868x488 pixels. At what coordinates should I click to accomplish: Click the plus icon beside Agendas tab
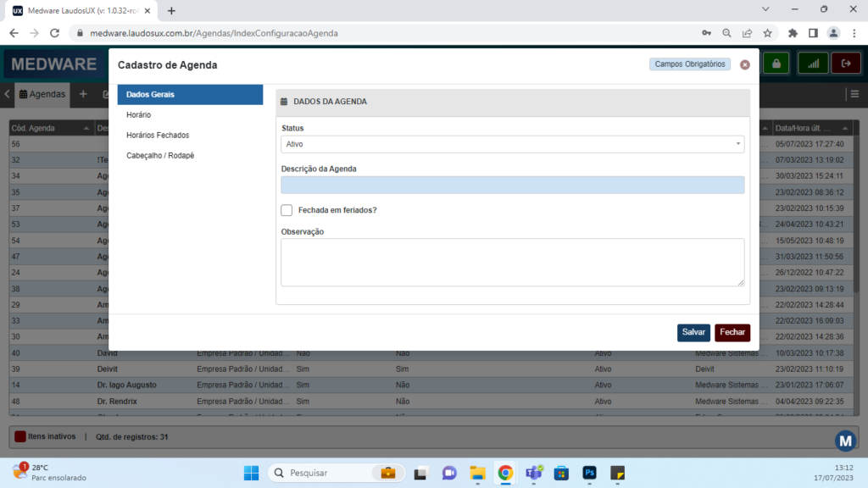pyautogui.click(x=83, y=94)
